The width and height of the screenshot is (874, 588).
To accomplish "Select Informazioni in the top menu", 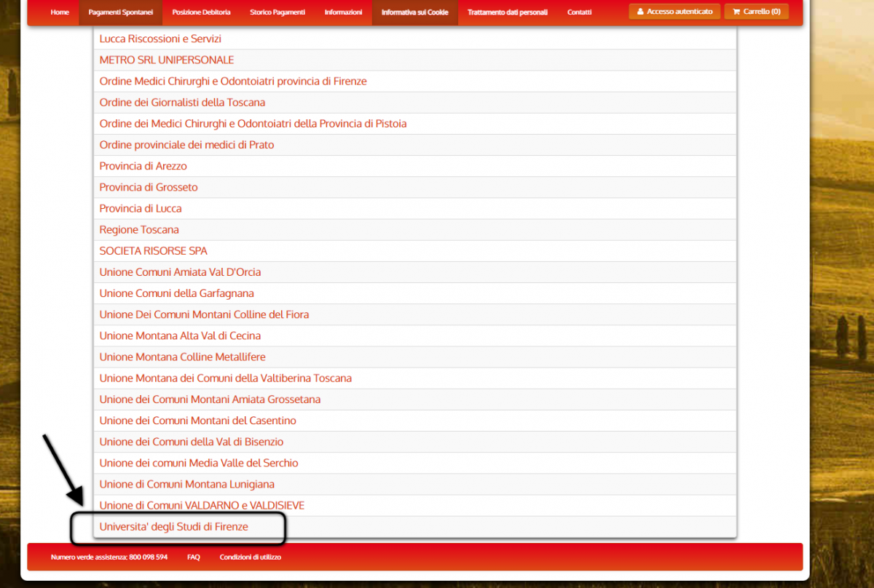I will [343, 12].
